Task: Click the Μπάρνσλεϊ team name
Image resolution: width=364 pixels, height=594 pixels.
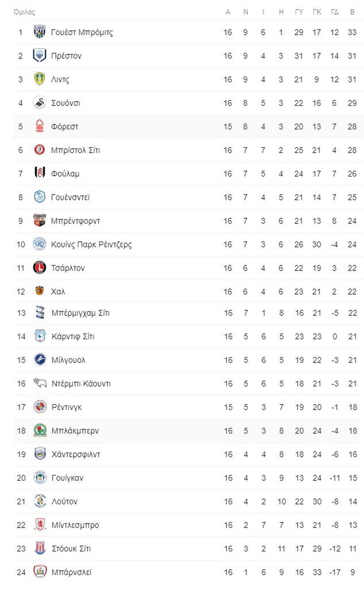Action: click(71, 572)
